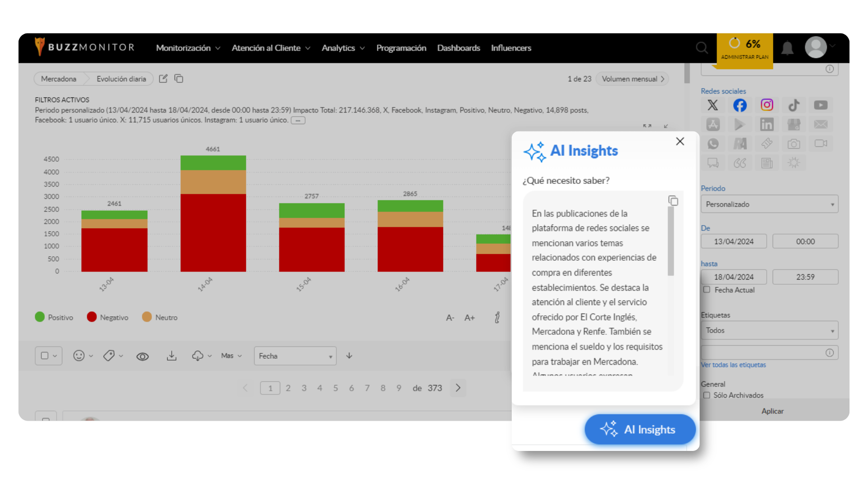The image size is (868, 488).
Task: Expand the Analytics menu
Action: pyautogui.click(x=343, y=48)
